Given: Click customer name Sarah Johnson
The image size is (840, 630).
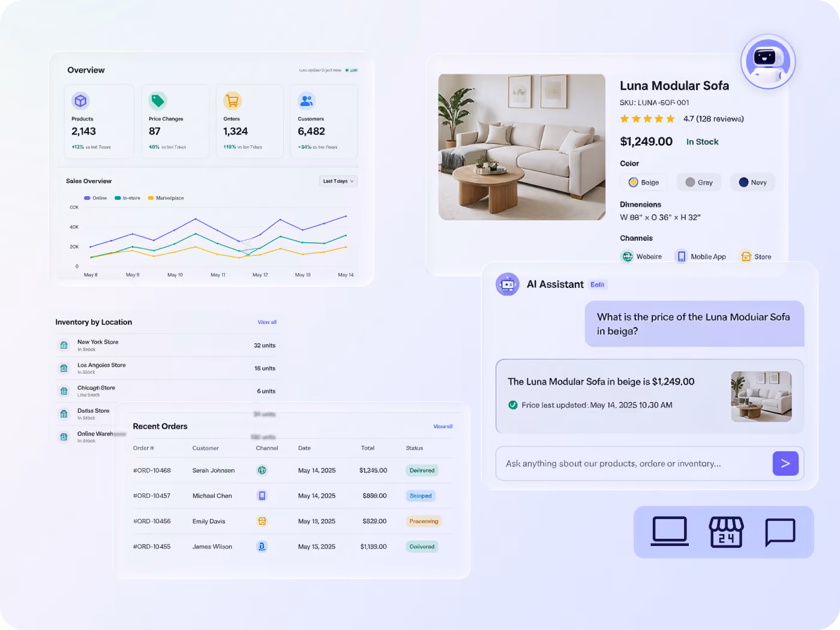Looking at the screenshot, I should [214, 470].
